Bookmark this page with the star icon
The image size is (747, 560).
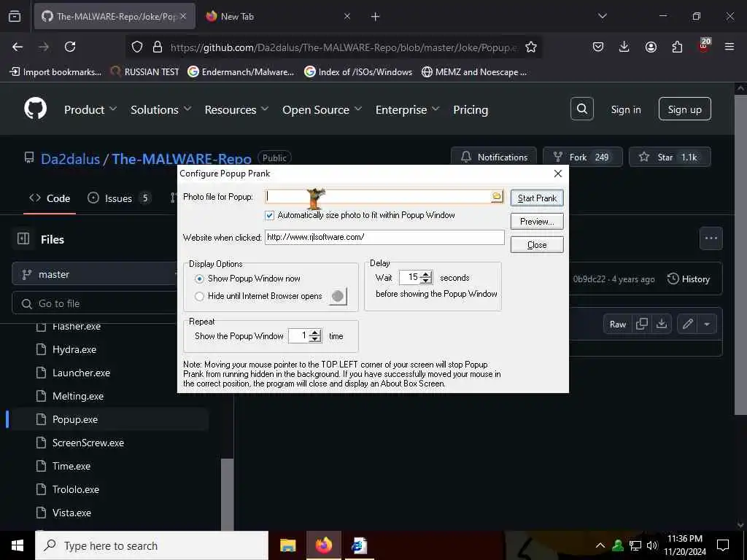click(531, 47)
